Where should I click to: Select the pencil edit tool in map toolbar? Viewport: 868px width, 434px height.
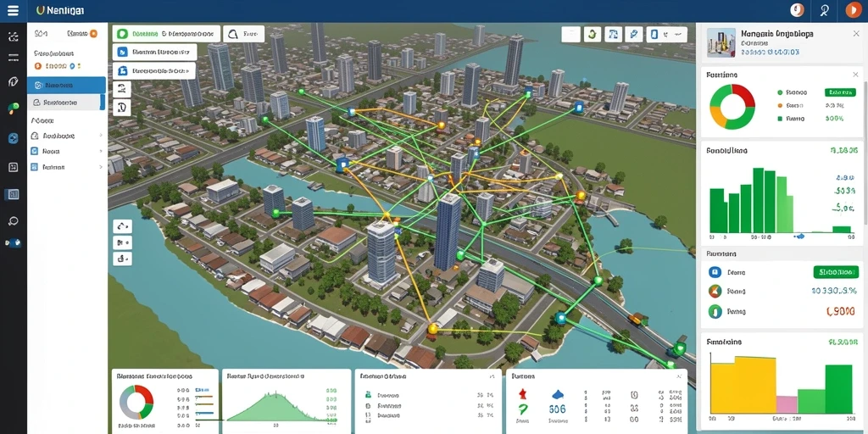point(632,34)
